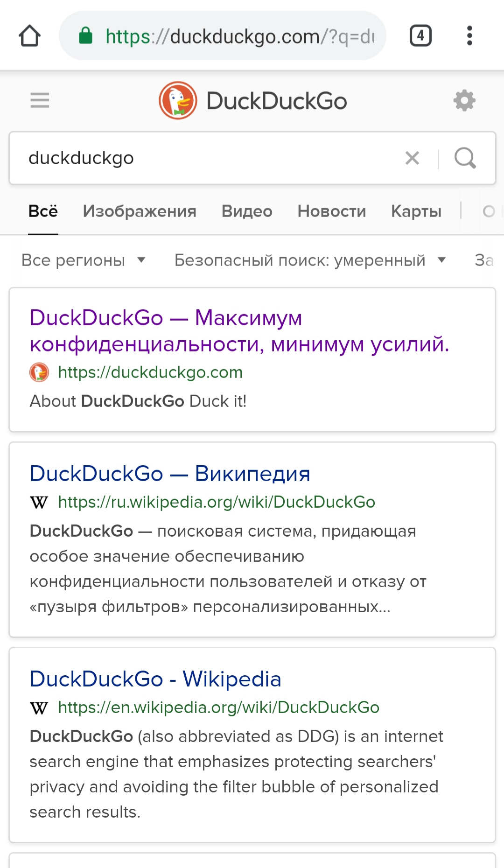Click the Wikipedia favicon of the Russian result
Image resolution: width=504 pixels, height=868 pixels.
39,503
